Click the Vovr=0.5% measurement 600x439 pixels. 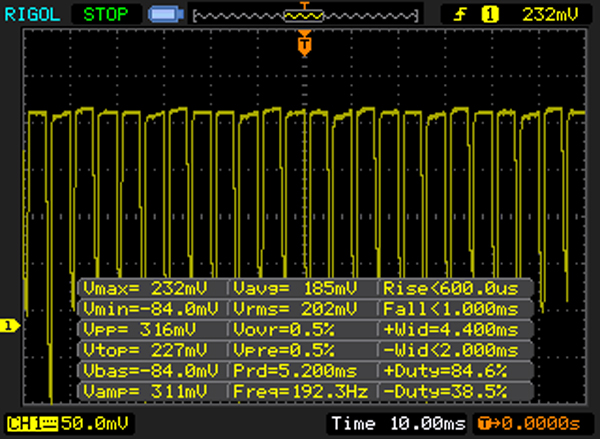(x=284, y=330)
